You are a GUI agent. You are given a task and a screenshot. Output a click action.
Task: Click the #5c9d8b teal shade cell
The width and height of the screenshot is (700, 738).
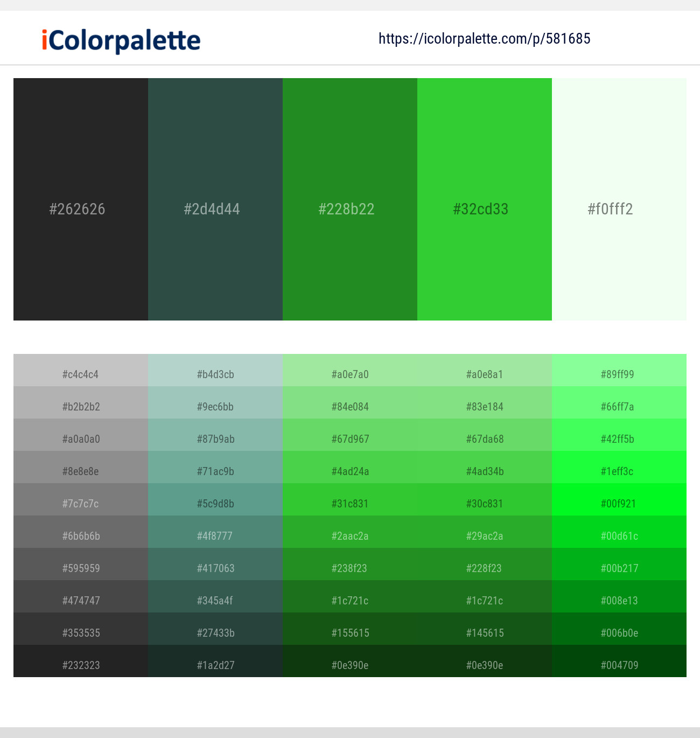point(215,504)
